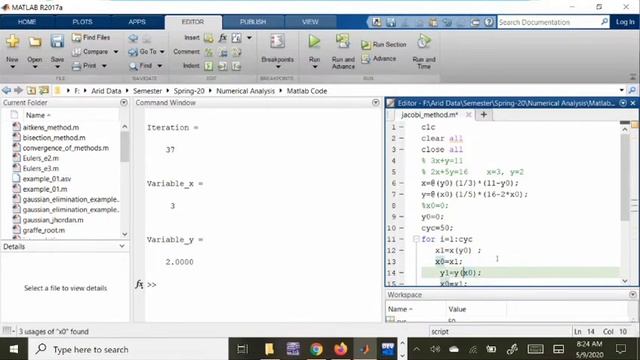The height and width of the screenshot is (360, 640).
Task: Click the Name column header in Current Folder
Action: [38, 115]
